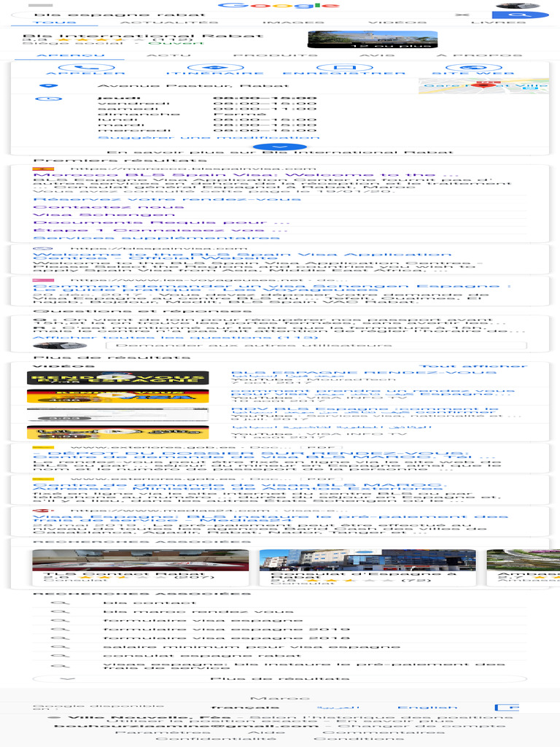Open the À propos tab
The width and height of the screenshot is (560, 747).
tap(479, 55)
